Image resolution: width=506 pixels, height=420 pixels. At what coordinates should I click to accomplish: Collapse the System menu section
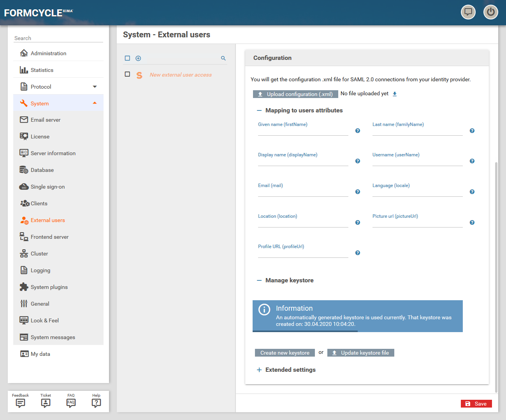pyautogui.click(x=95, y=103)
